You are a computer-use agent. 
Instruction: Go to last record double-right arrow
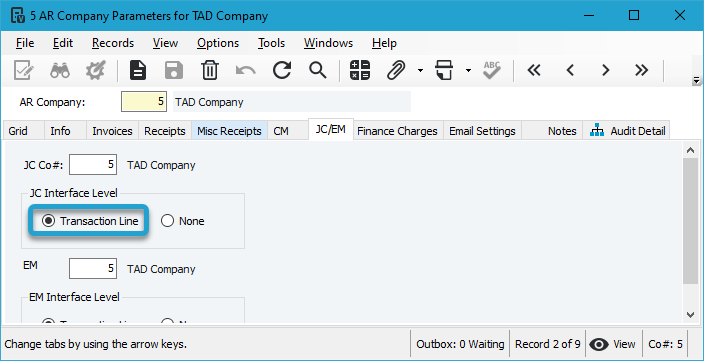tap(642, 70)
